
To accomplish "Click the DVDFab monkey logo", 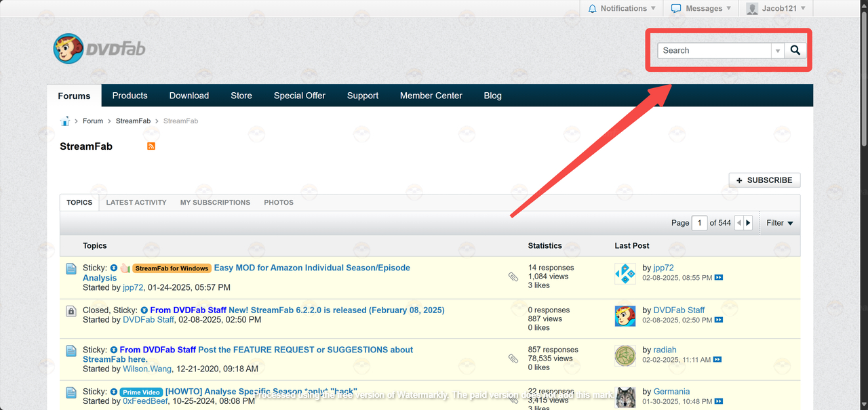I will point(68,49).
